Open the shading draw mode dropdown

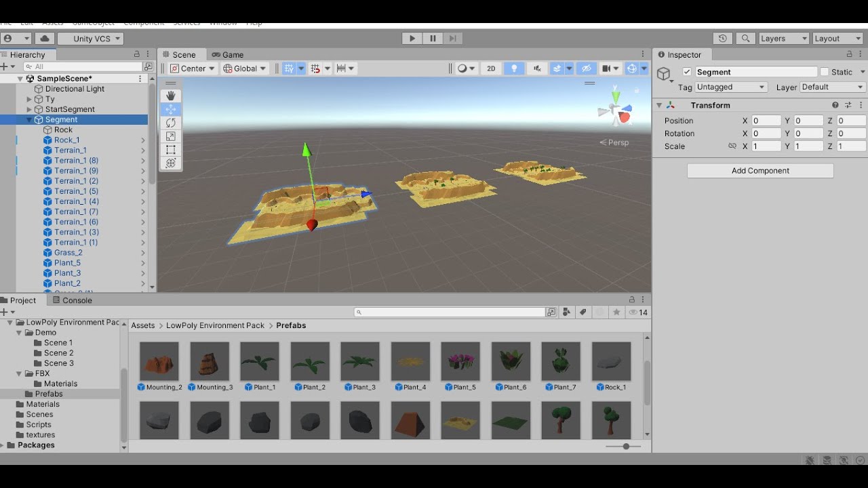466,68
